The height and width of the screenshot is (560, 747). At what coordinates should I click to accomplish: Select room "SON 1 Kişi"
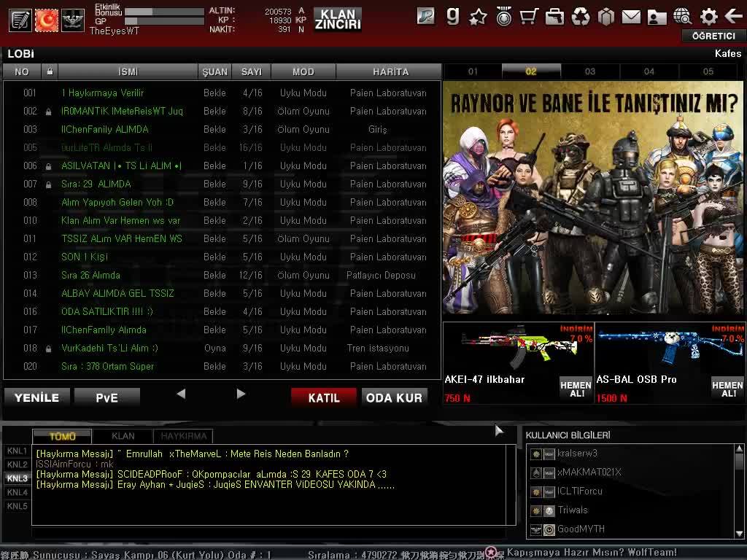tap(222, 257)
